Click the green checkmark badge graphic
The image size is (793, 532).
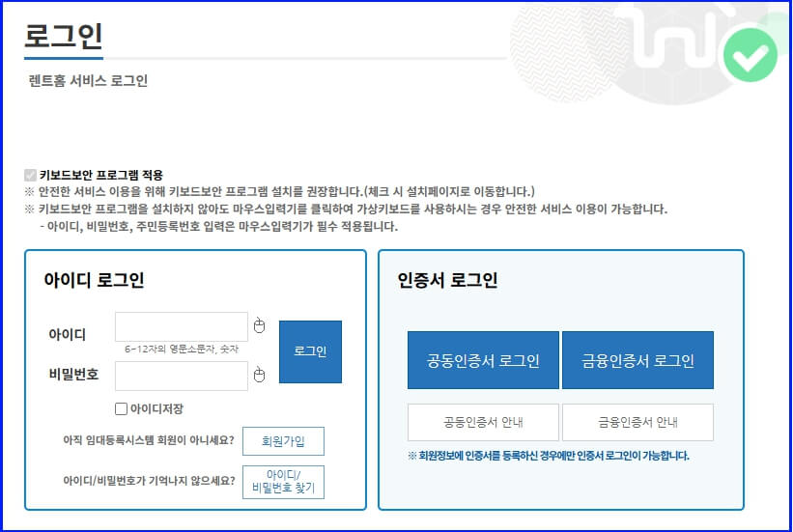coord(751,55)
